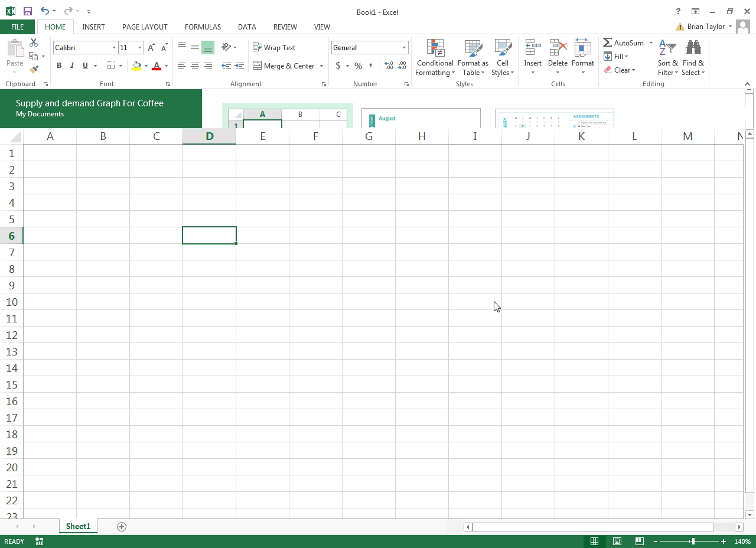Select column H header
Image resolution: width=756 pixels, height=548 pixels.
coord(422,136)
